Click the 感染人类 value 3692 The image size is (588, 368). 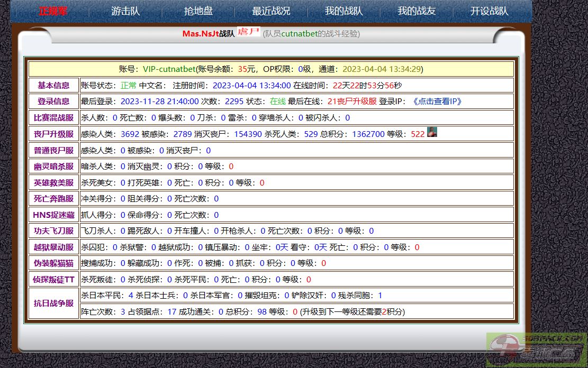tap(130, 134)
